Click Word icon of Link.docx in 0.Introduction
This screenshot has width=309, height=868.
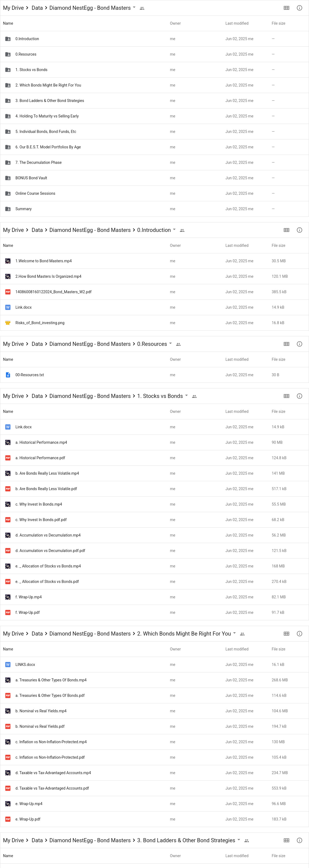[x=8, y=307]
